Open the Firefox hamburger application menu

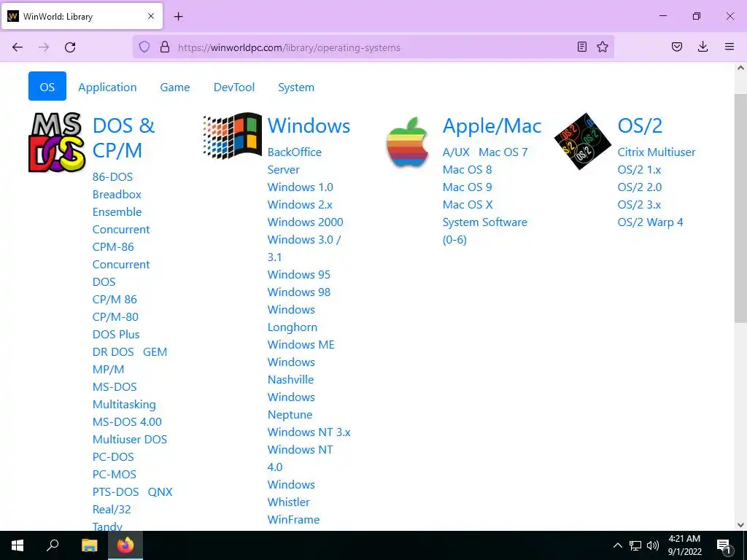click(729, 47)
